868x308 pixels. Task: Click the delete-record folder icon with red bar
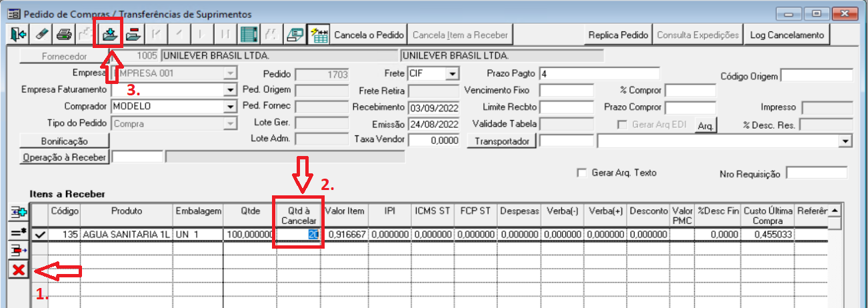pos(132,34)
